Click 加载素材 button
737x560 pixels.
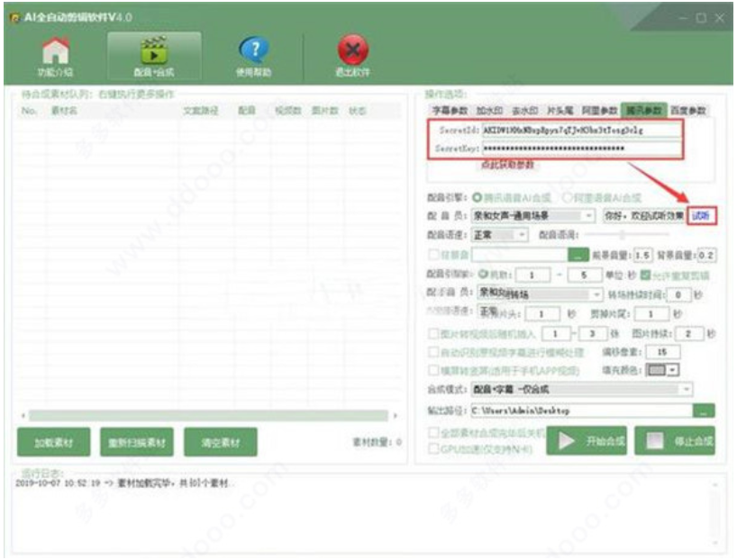53,442
